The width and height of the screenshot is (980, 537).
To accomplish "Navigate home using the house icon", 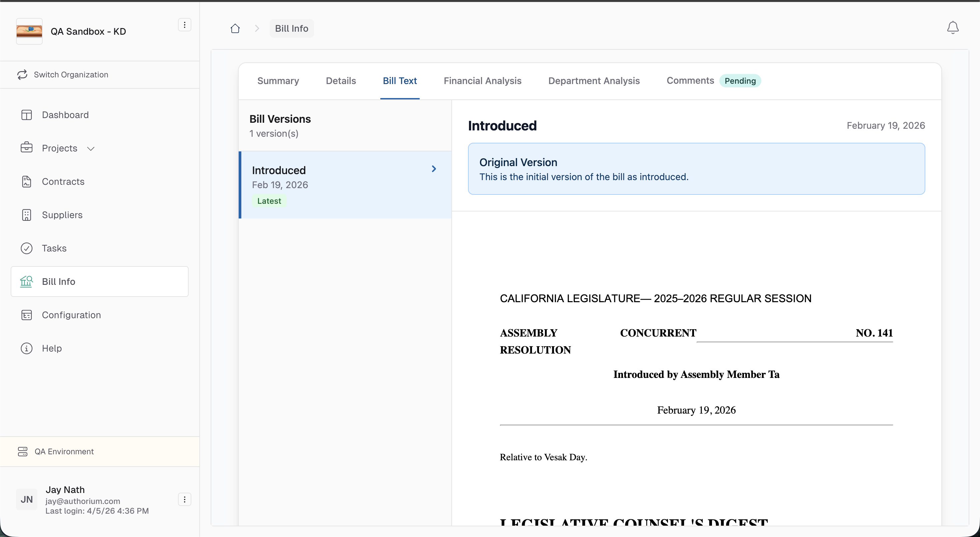I will (235, 28).
